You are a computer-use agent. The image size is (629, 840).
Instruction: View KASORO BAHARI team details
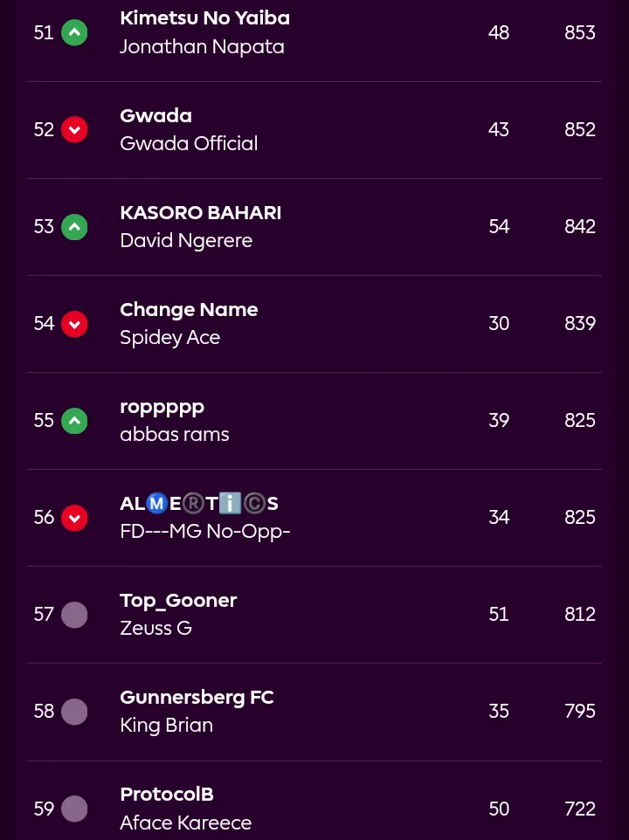200,213
